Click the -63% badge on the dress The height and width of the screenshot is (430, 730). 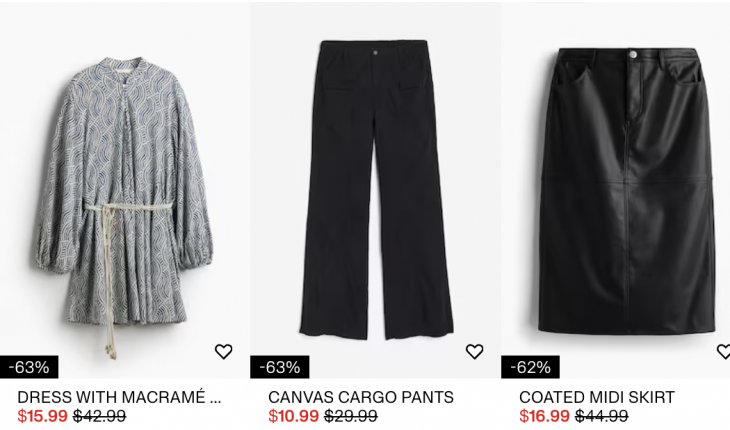coord(29,367)
